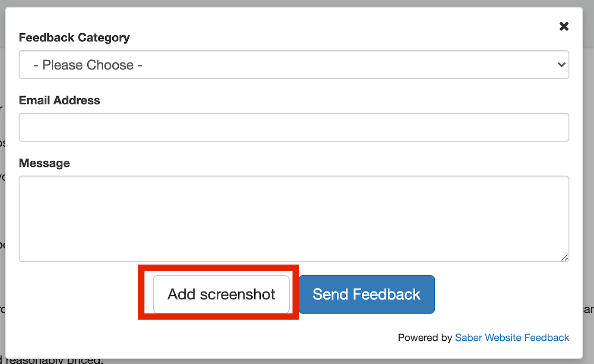
Task: Click the 'Powered by' attribution link
Action: (x=512, y=338)
